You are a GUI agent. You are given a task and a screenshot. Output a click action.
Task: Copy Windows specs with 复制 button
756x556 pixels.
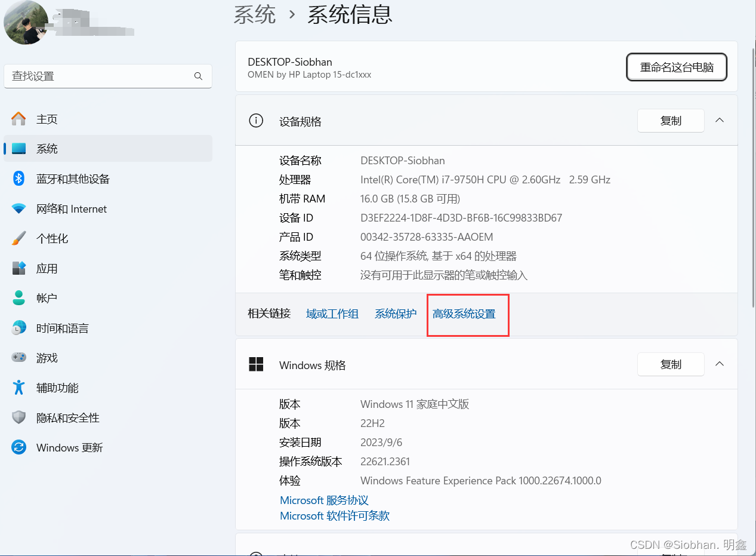pos(671,364)
